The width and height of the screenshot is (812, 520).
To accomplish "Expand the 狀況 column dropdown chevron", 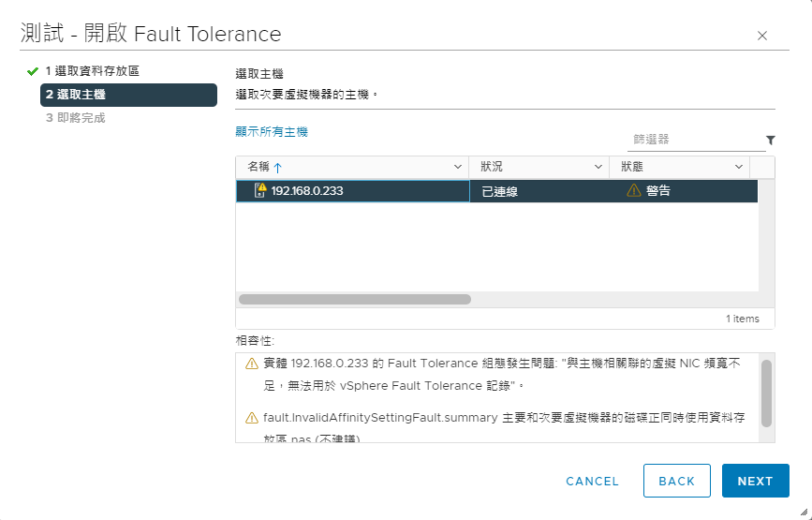I will [x=598, y=167].
